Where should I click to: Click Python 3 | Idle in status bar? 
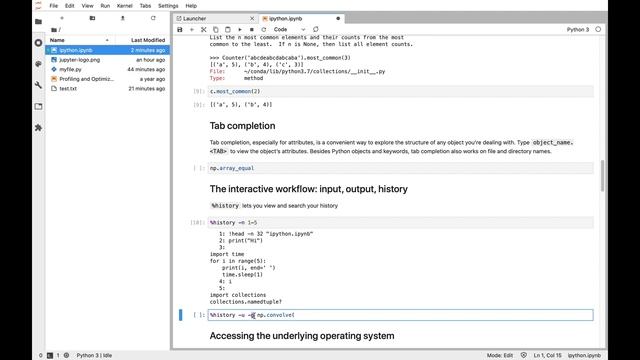click(x=94, y=356)
